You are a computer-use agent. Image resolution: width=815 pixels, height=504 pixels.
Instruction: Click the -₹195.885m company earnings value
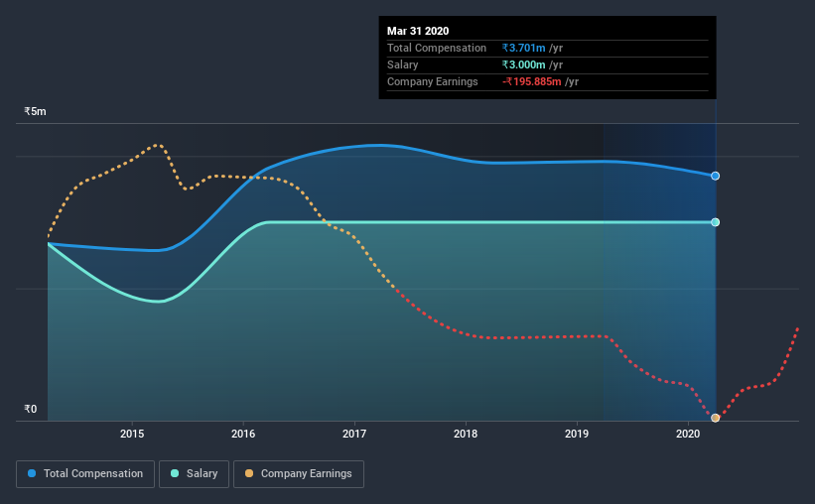[x=532, y=82]
